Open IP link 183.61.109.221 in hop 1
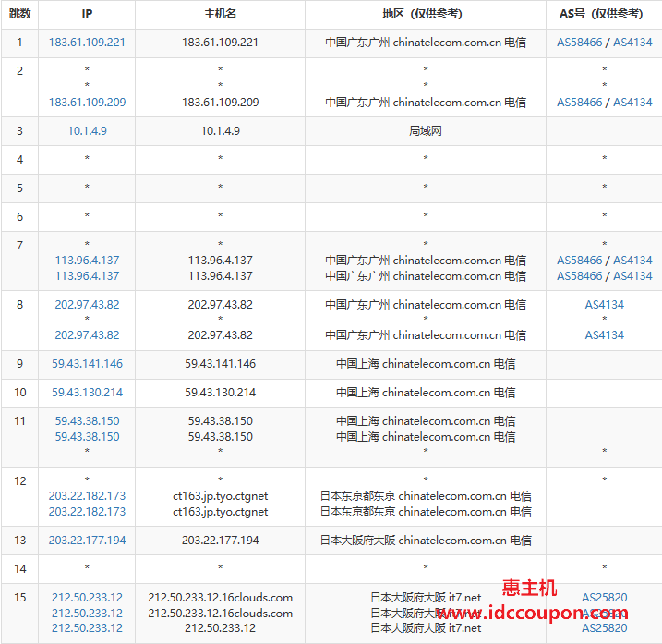Image resolution: width=662 pixels, height=644 pixels. pos(87,43)
